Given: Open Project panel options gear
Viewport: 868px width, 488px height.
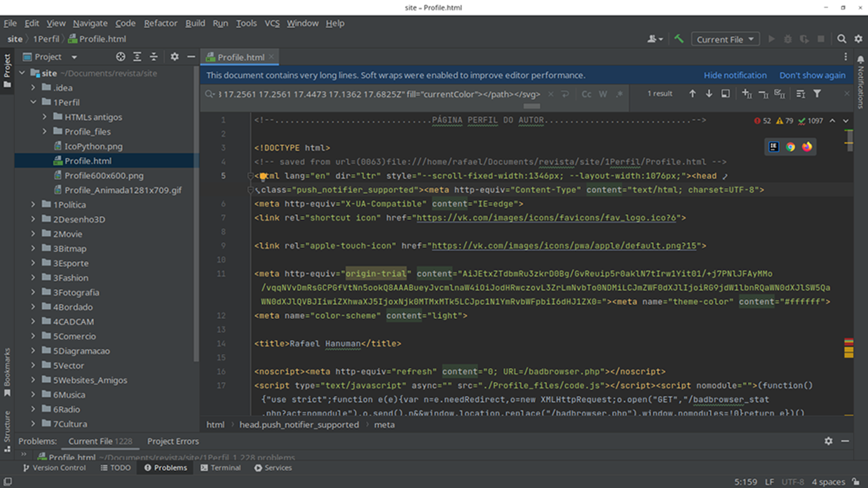Looking at the screenshot, I should coord(175,57).
